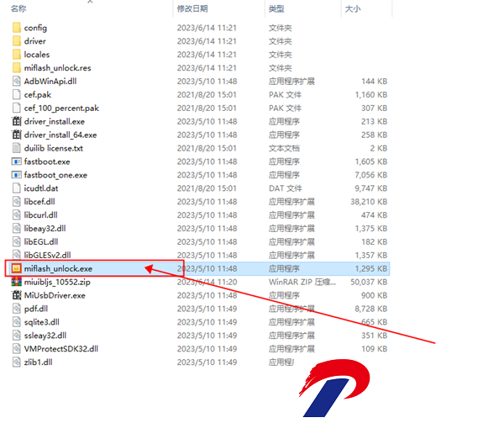Select the fastboot.exe file name

[x=47, y=161]
